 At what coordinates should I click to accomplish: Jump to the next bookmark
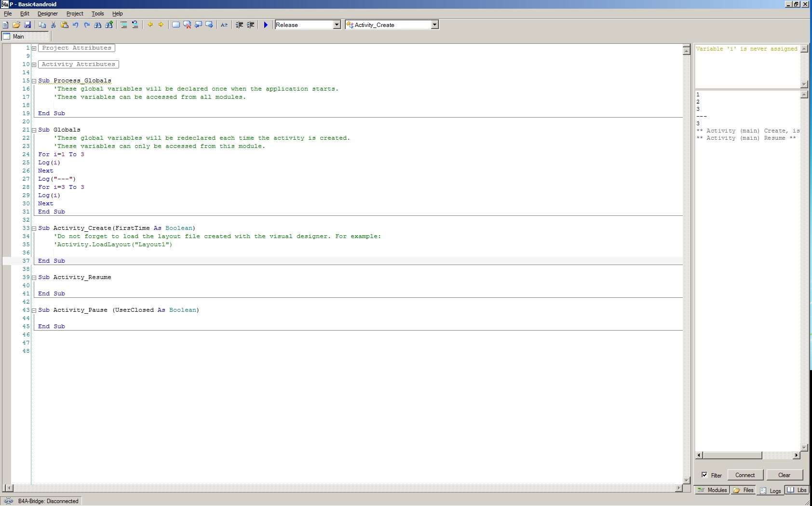coord(209,25)
